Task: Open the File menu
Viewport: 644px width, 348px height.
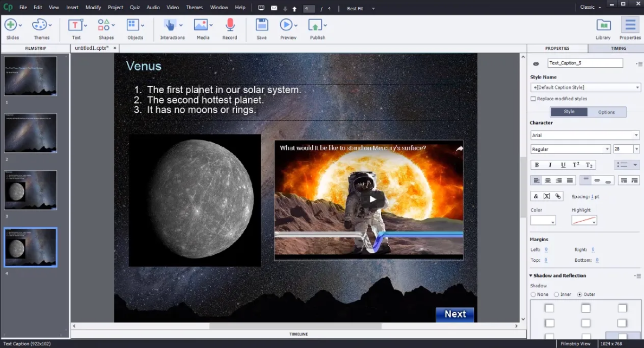Action: point(23,8)
